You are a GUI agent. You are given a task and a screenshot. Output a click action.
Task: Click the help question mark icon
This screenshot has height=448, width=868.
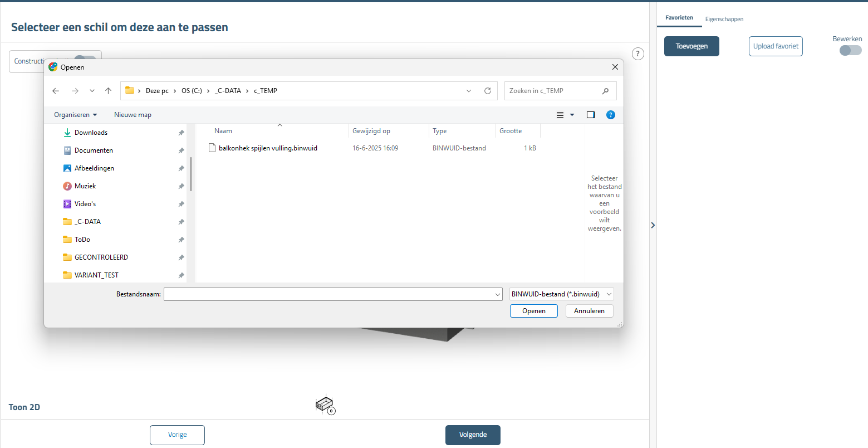click(x=638, y=53)
